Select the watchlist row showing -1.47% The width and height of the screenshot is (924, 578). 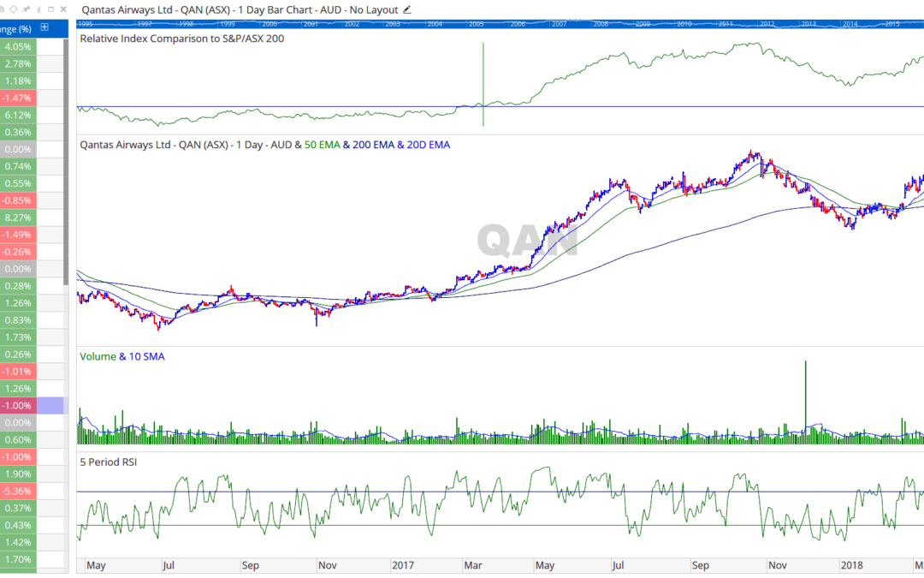(32, 98)
